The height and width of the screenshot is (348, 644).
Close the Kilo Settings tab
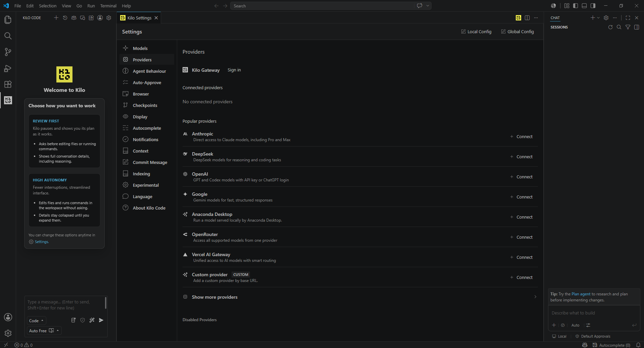(156, 18)
